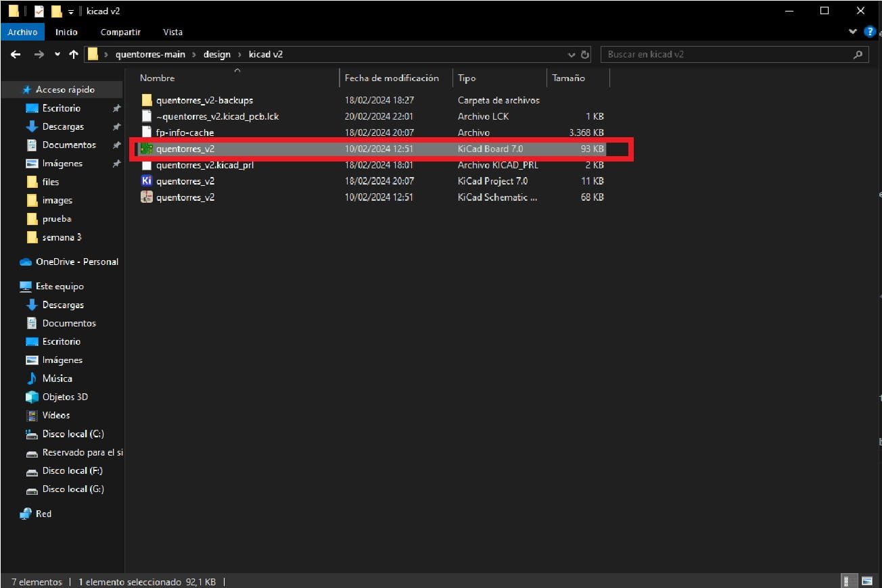882x588 pixels.
Task: Click the Properties quick access toolbar icon
Action: 39,11
